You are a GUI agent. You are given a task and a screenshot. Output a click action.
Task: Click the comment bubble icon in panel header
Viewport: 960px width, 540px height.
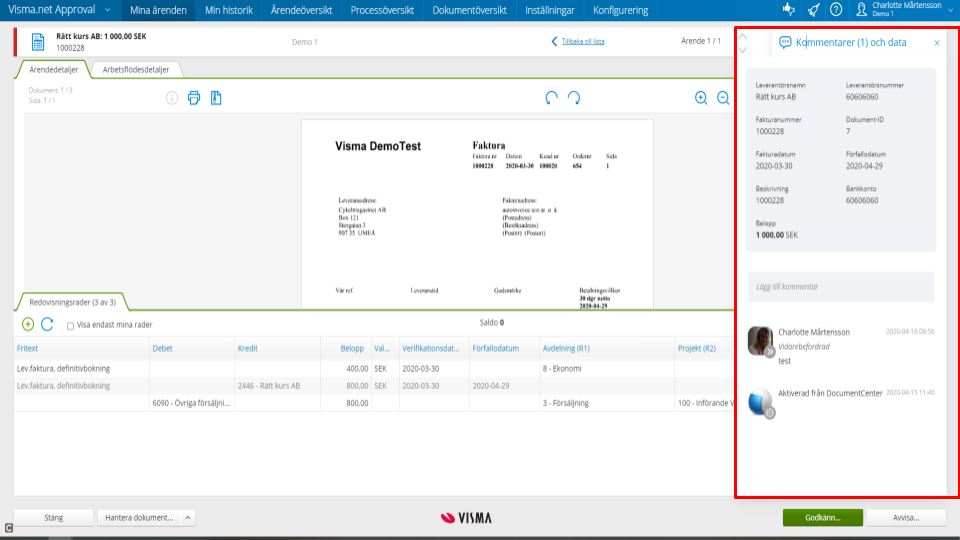785,42
